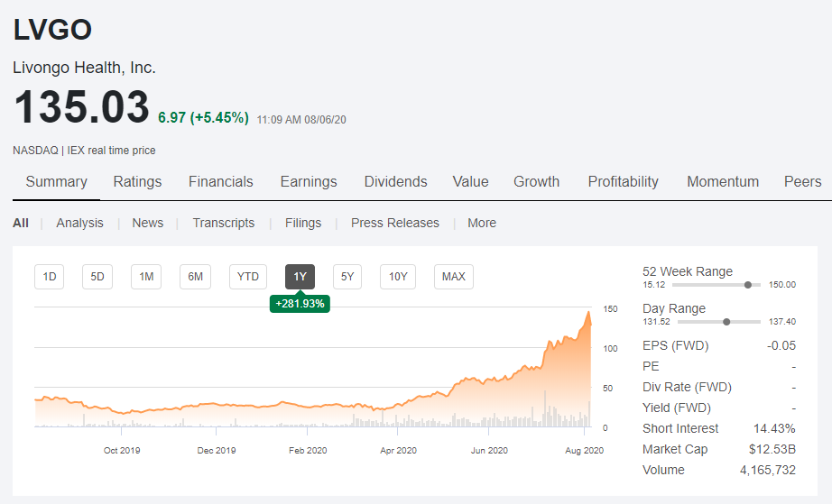Click the +281.93% return badge
This screenshot has height=504, width=832.
click(x=300, y=304)
